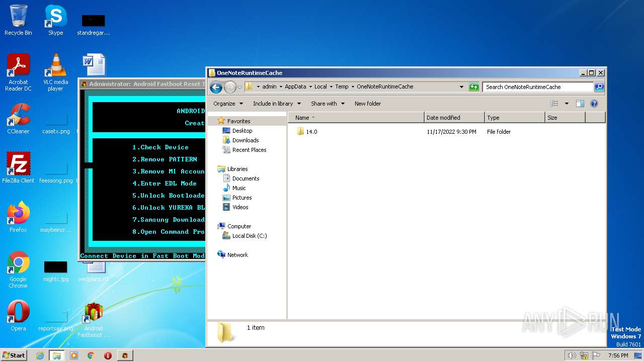This screenshot has height=362, width=644.
Task: Launch Google Chrome desktop shortcut
Action: click(18, 269)
